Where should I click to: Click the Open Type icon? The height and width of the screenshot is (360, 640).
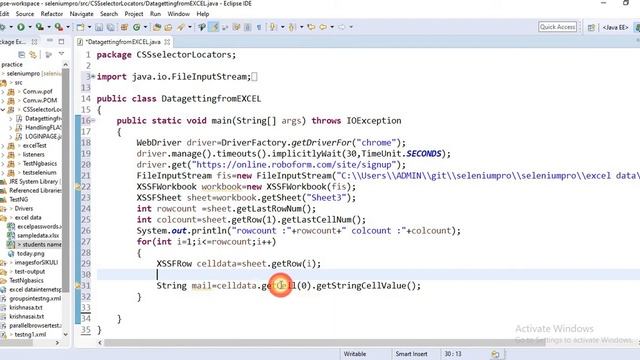click(x=157, y=27)
